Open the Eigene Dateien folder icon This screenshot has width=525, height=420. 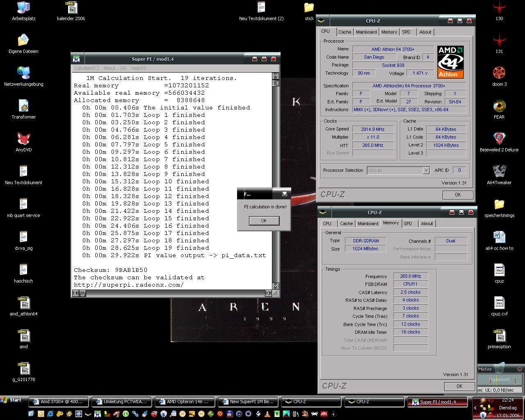tap(23, 44)
